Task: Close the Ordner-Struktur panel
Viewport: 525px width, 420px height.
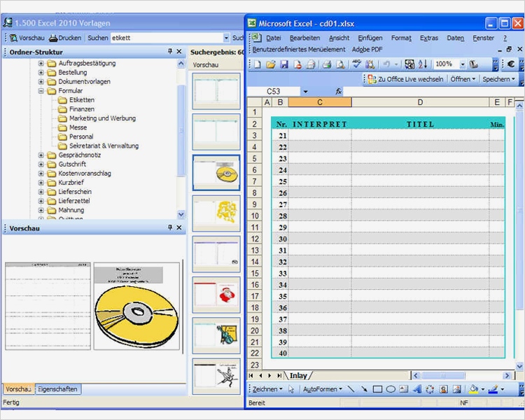Action: click(179, 51)
